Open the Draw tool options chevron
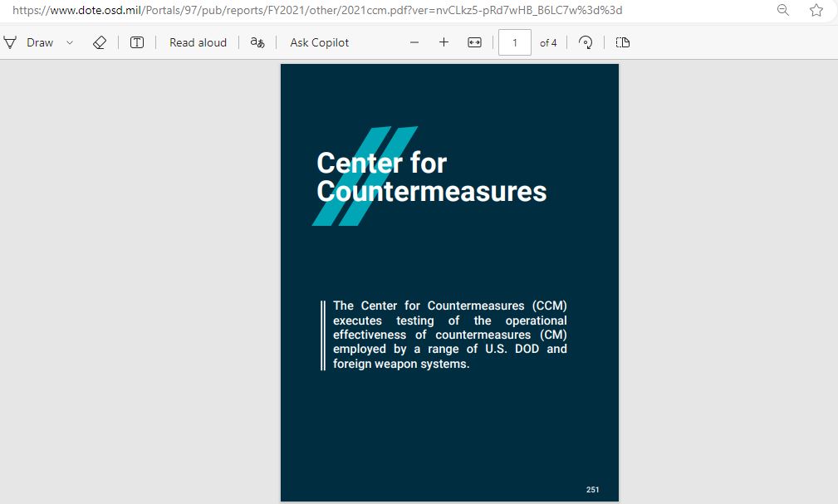This screenshot has height=504, width=838. (70, 42)
